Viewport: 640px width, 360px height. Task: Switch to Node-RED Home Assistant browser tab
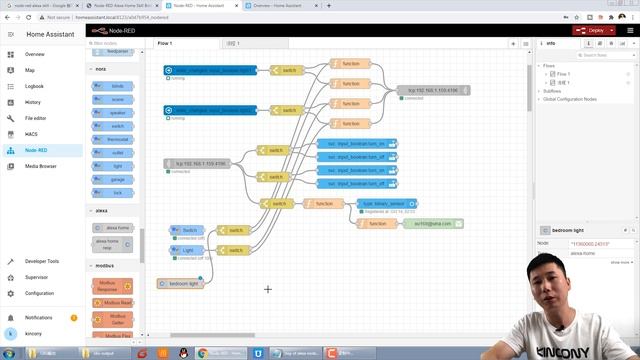pos(201,6)
